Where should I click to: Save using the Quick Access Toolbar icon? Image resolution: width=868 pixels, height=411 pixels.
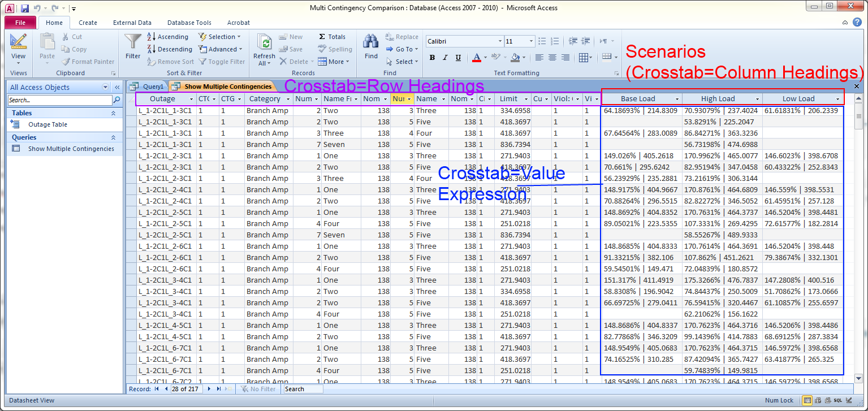(25, 8)
